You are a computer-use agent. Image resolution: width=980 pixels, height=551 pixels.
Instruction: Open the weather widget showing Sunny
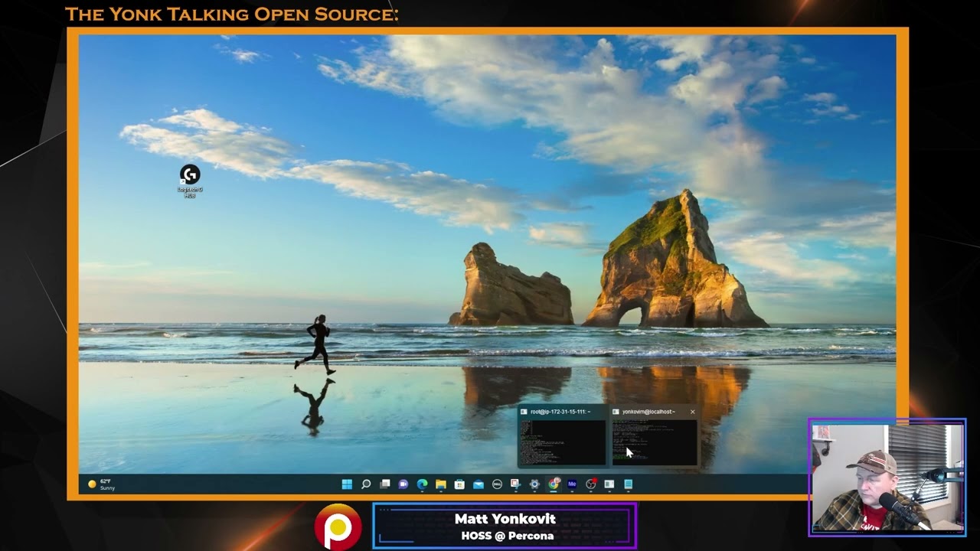coord(101,484)
